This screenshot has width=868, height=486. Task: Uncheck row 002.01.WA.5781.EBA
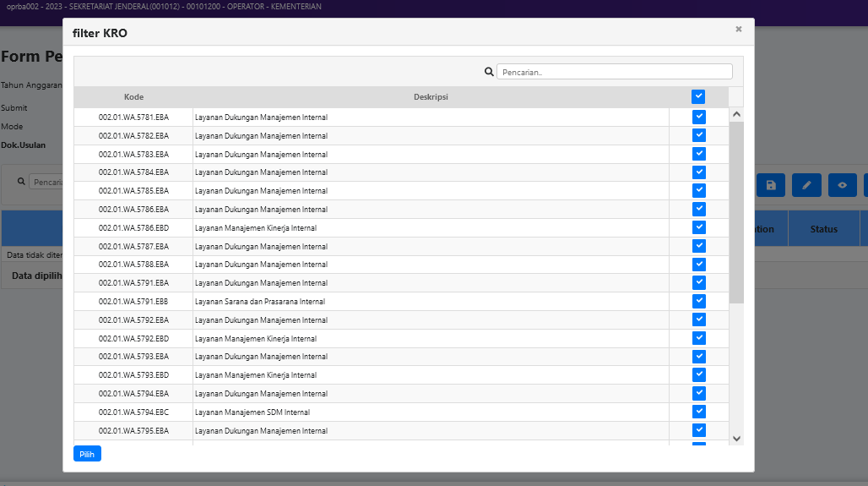698,117
